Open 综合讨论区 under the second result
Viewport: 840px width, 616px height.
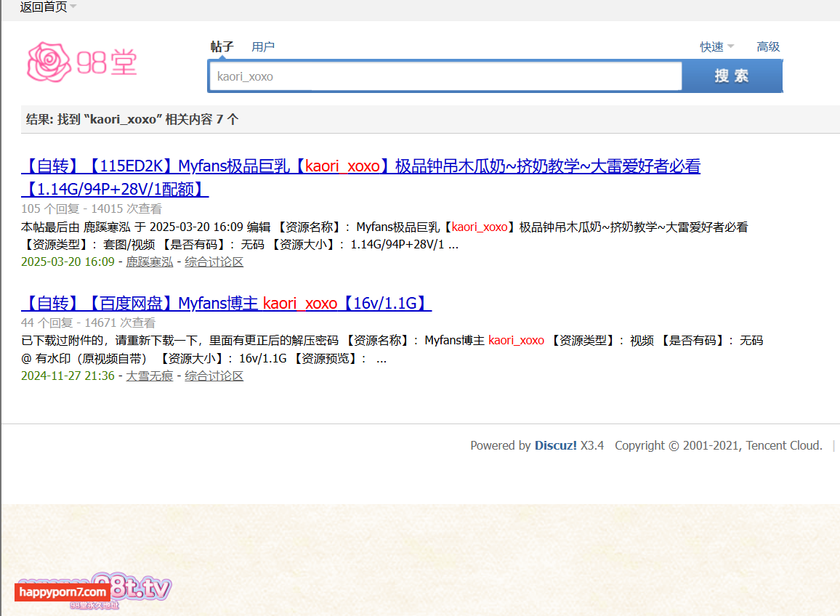[214, 376]
